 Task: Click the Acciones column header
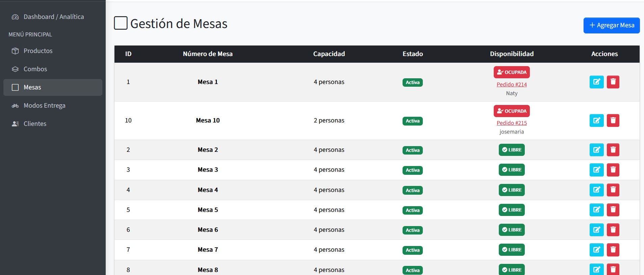[604, 54]
